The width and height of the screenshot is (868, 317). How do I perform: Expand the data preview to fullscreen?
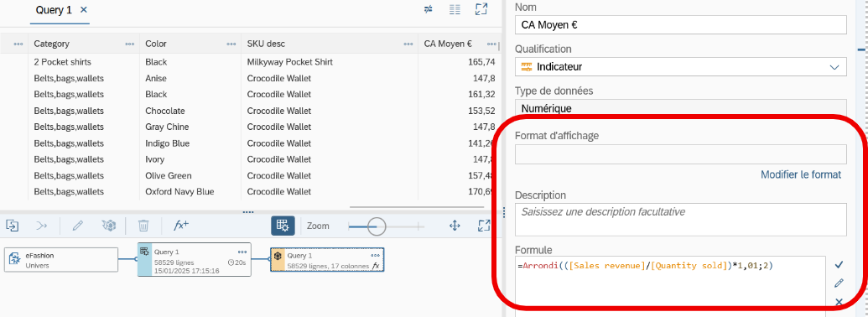pyautogui.click(x=481, y=9)
